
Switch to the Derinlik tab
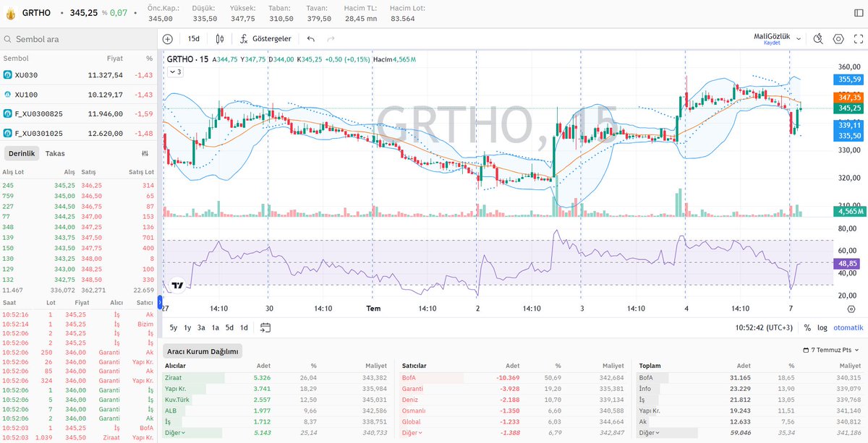click(20, 153)
